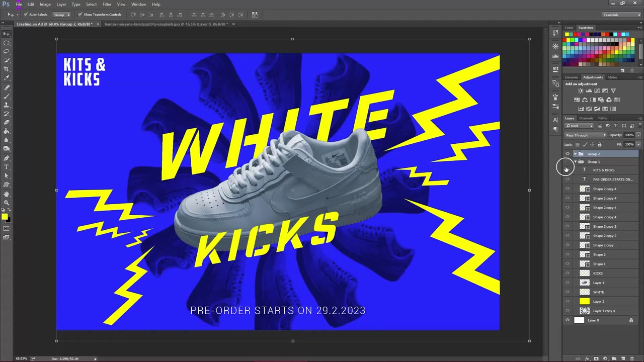
Task: Open the Layers panel options menu
Action: point(640,118)
